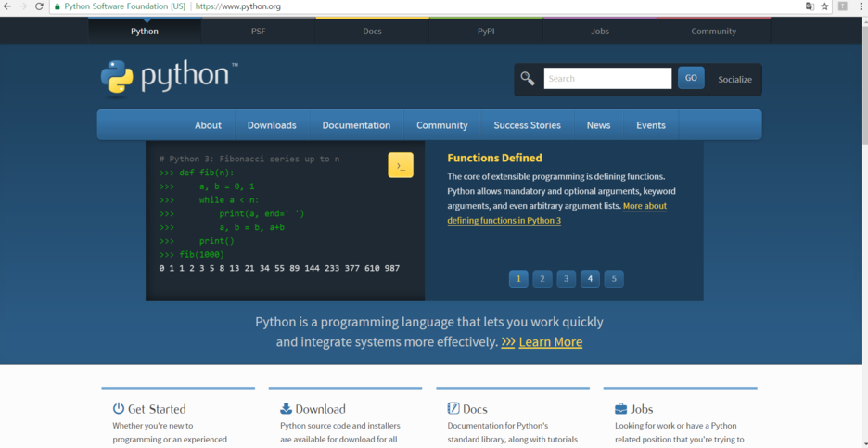Expand the Downloads navigation menu
This screenshot has width=868, height=448.
tap(272, 125)
